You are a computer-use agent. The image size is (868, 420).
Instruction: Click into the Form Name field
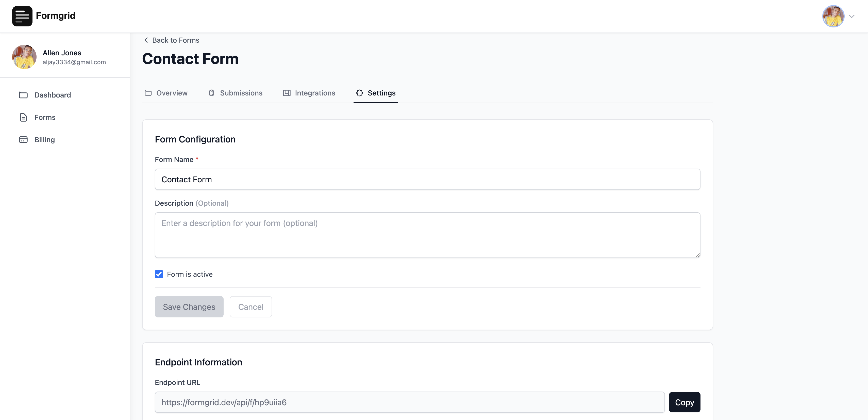427,179
